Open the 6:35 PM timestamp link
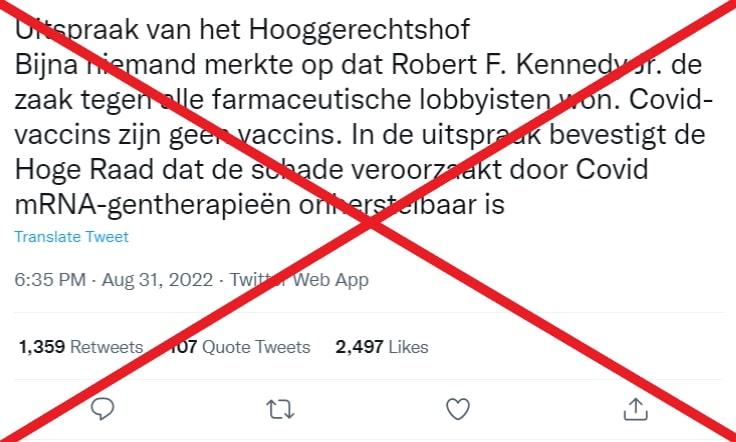Image resolution: width=736 pixels, height=442 pixels. [x=50, y=280]
